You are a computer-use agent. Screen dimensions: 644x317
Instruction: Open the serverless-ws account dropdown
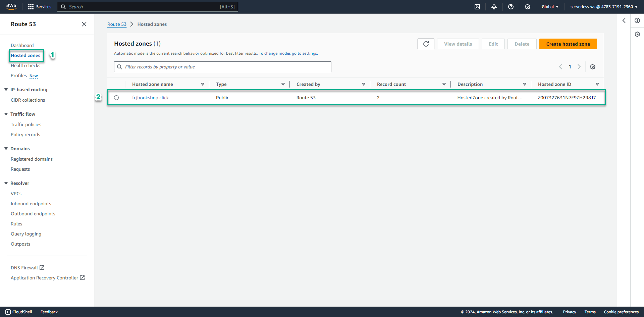tap(604, 7)
